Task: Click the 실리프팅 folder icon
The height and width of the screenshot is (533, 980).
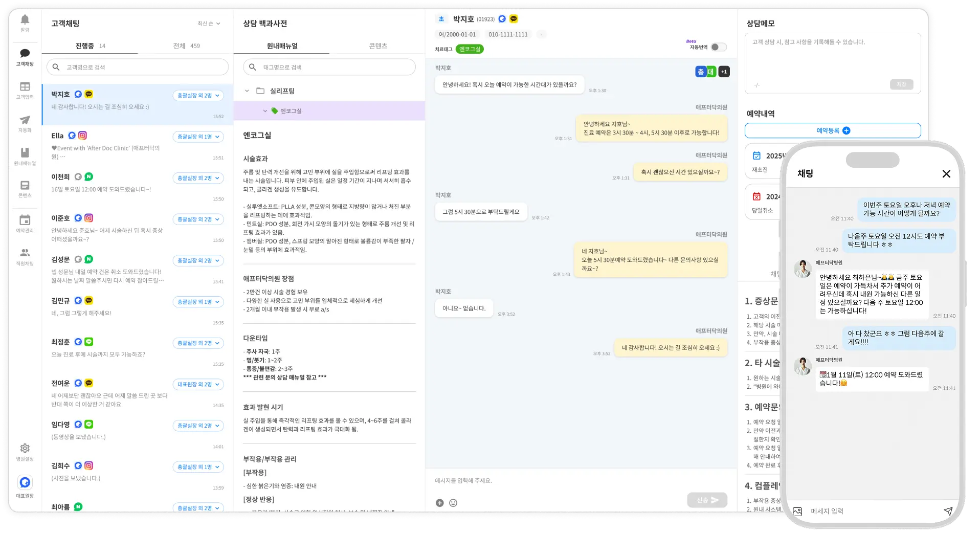Action: tap(260, 91)
